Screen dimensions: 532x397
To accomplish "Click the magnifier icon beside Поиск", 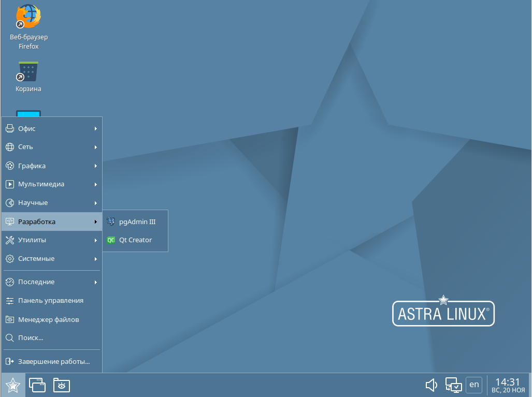I will click(10, 338).
